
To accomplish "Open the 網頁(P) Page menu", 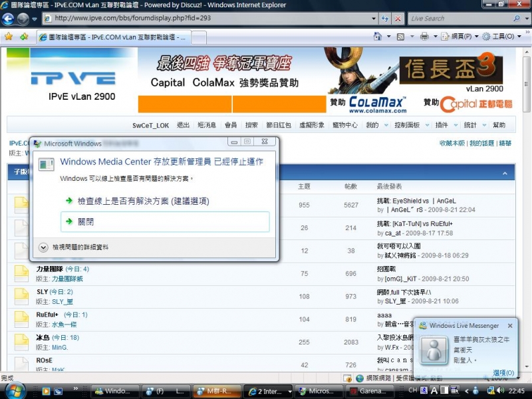I will [460, 37].
